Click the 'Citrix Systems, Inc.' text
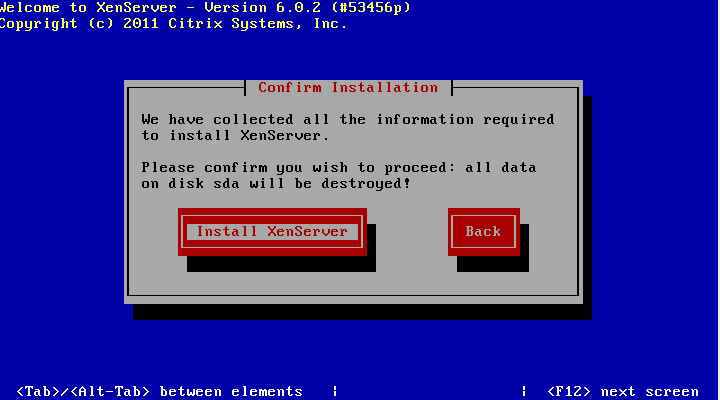720x400 pixels. (257, 24)
